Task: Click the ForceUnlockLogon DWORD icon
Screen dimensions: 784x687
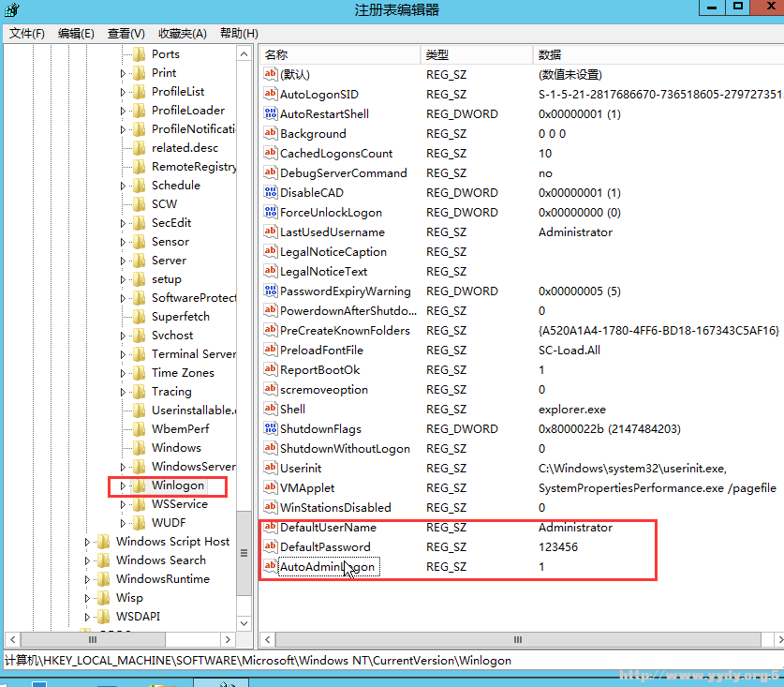Action: point(270,212)
